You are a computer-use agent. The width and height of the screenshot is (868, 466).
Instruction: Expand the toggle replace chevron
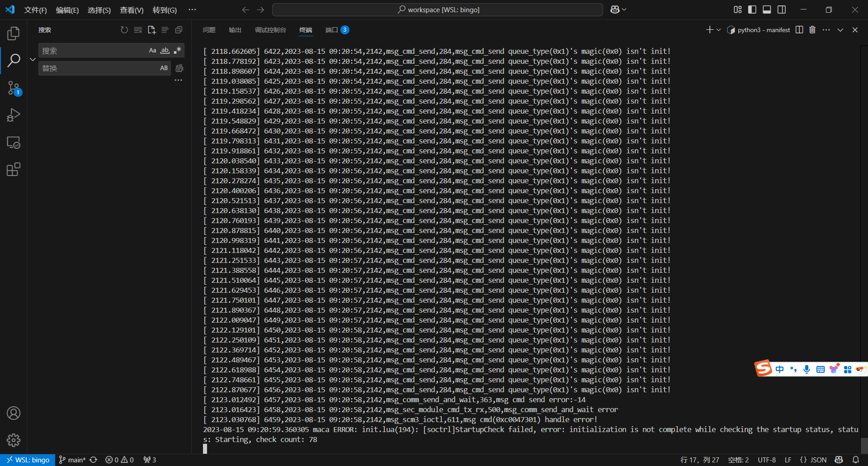pyautogui.click(x=33, y=59)
